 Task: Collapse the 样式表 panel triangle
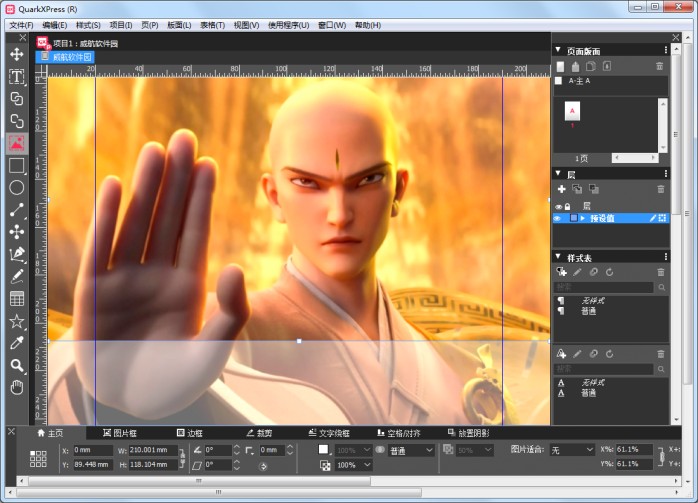tap(558, 256)
